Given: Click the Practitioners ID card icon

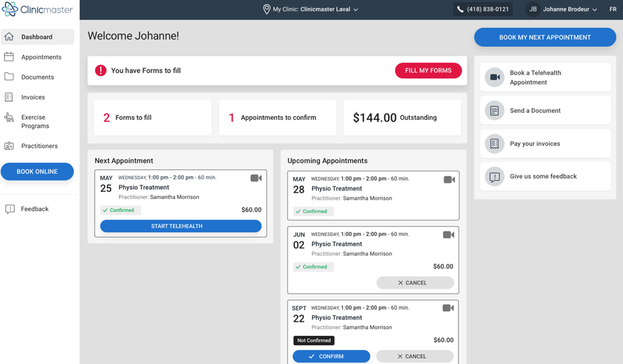Looking at the screenshot, I should click(x=9, y=146).
